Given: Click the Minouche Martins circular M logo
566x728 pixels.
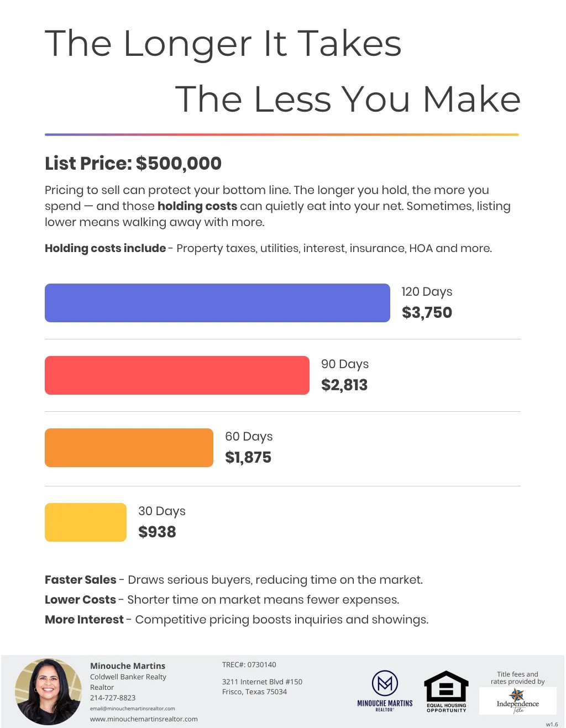Looking at the screenshot, I should tap(385, 683).
